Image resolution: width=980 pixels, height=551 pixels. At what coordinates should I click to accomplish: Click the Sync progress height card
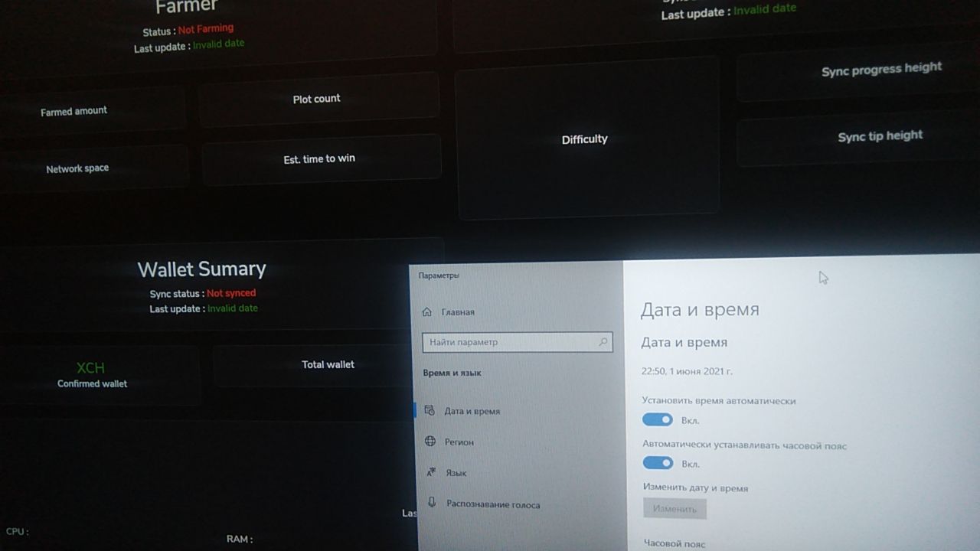(x=857, y=72)
